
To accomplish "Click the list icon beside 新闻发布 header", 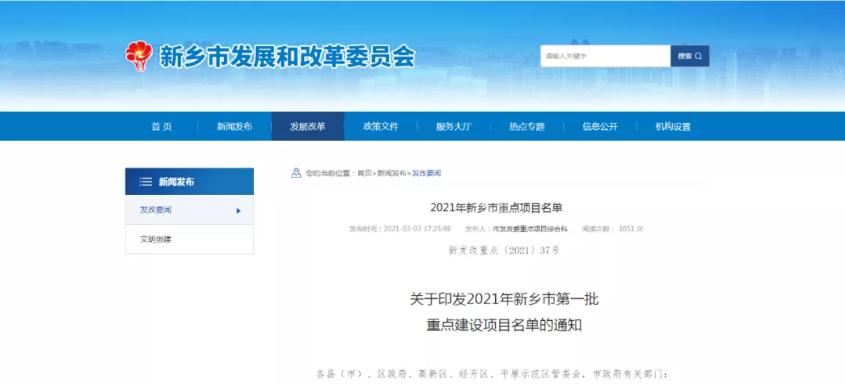I will [146, 182].
